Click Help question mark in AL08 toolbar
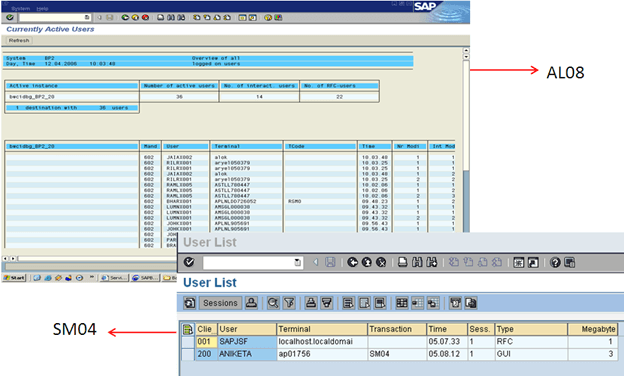Viewport: 624px width, 376px height. (x=268, y=18)
